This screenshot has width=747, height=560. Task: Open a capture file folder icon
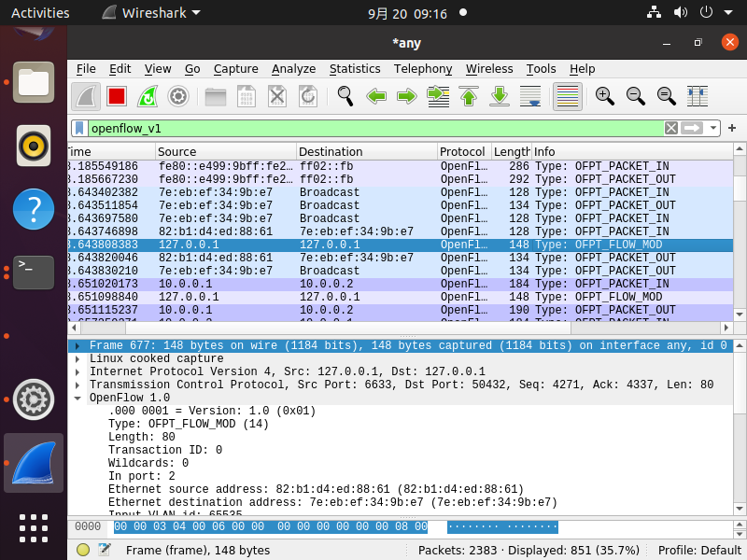(216, 97)
